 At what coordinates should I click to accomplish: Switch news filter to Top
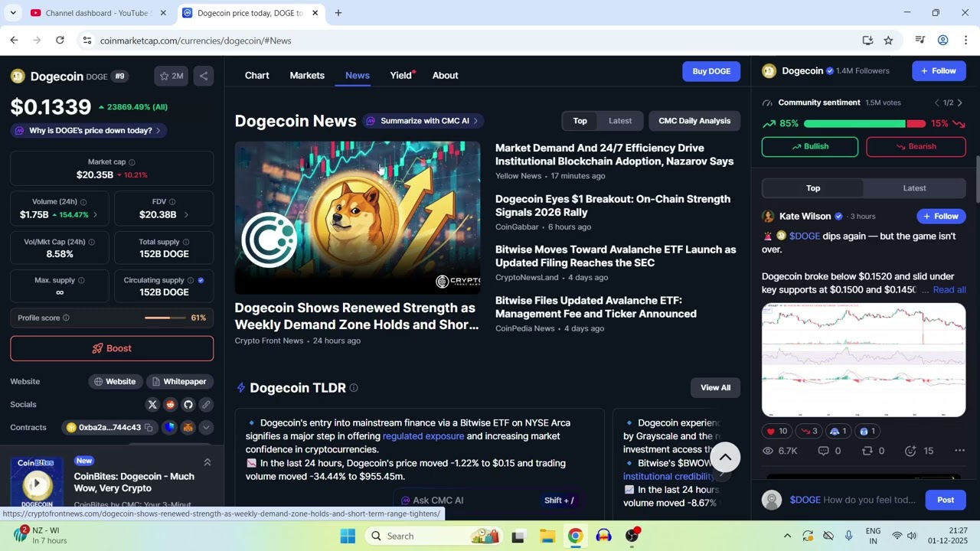click(580, 121)
